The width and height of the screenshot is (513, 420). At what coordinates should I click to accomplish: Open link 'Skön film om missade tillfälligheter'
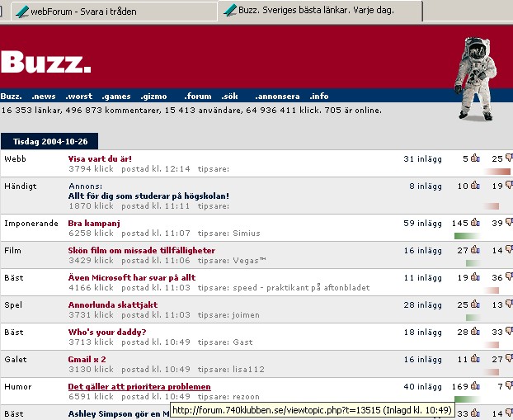(142, 250)
